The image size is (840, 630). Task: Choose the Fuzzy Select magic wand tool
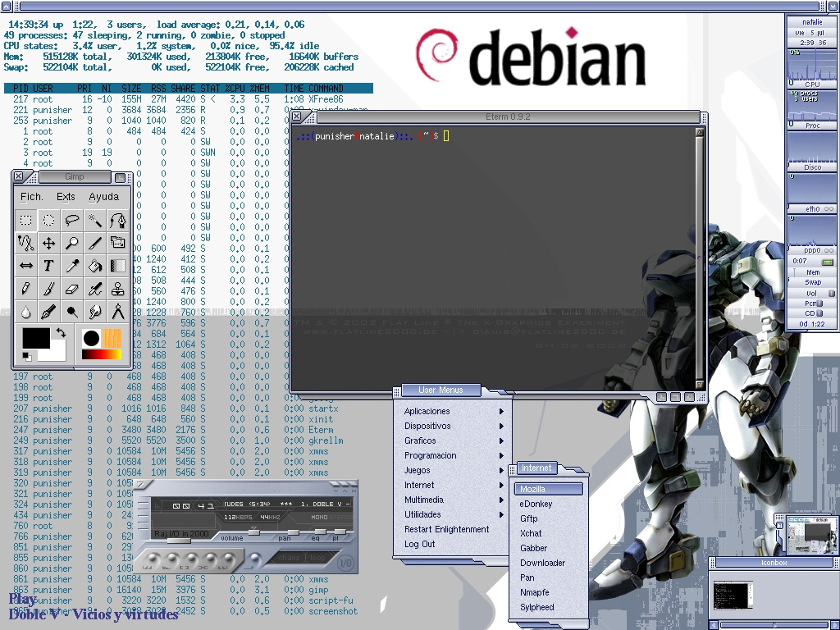[95, 220]
